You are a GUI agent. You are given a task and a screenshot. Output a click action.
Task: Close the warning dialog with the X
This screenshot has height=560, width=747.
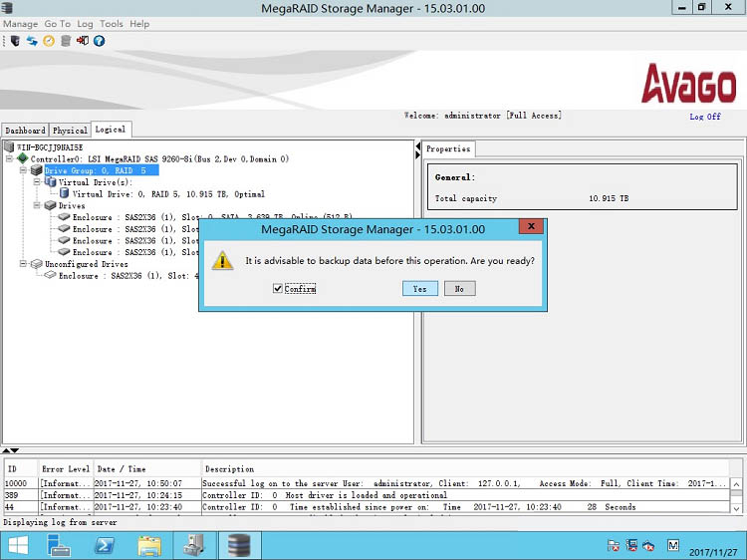[531, 226]
